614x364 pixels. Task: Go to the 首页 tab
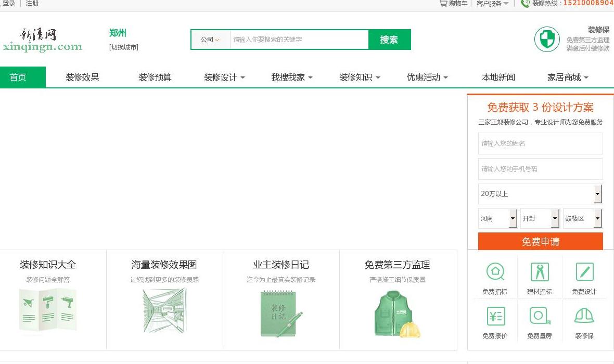coord(23,77)
